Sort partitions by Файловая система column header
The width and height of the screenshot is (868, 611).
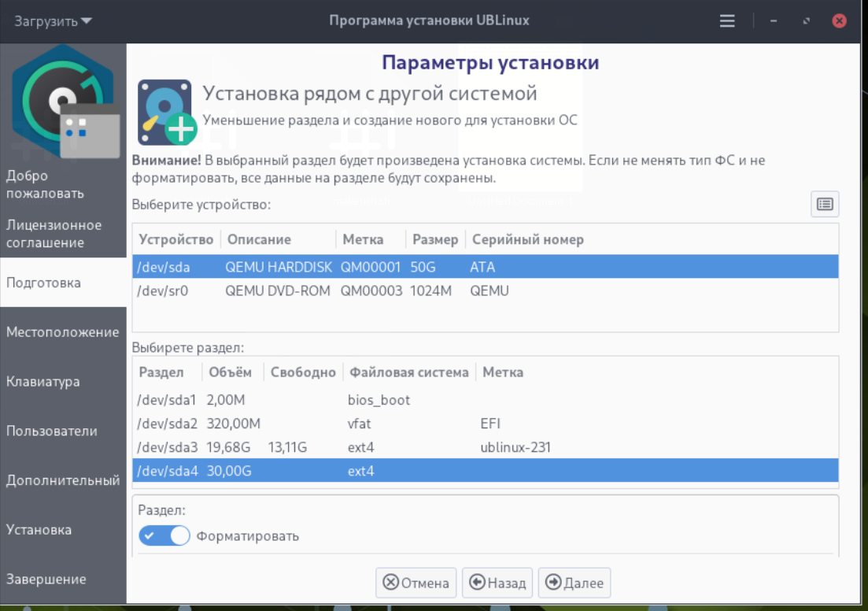(x=409, y=372)
